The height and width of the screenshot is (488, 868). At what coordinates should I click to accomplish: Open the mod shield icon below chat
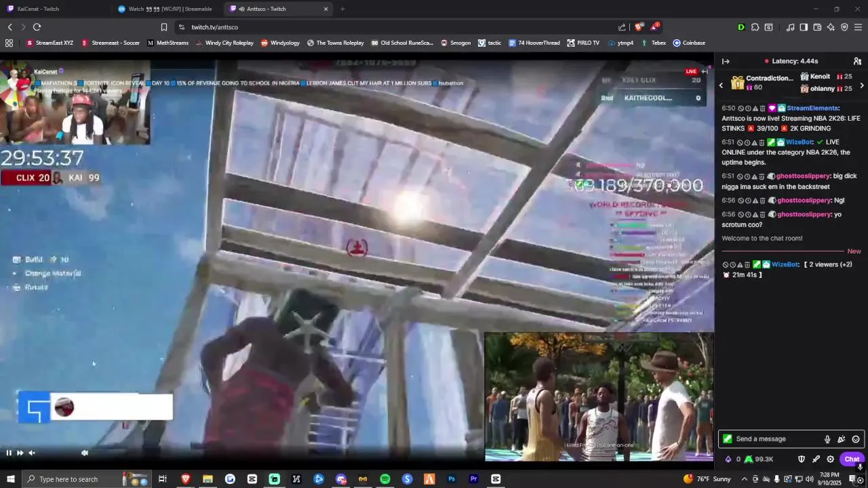802,459
